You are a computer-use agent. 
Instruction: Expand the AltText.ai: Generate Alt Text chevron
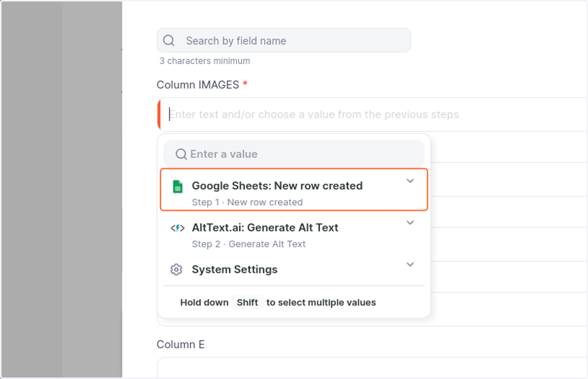[x=411, y=223]
